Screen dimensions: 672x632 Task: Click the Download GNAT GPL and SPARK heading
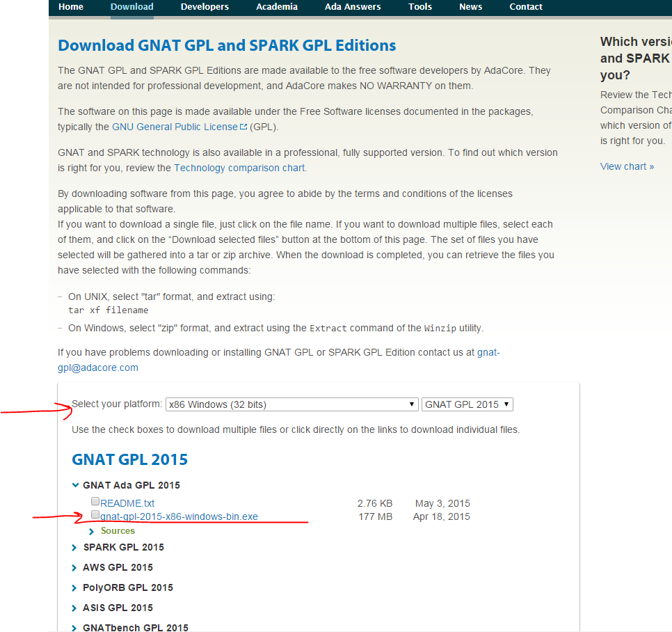[227, 45]
